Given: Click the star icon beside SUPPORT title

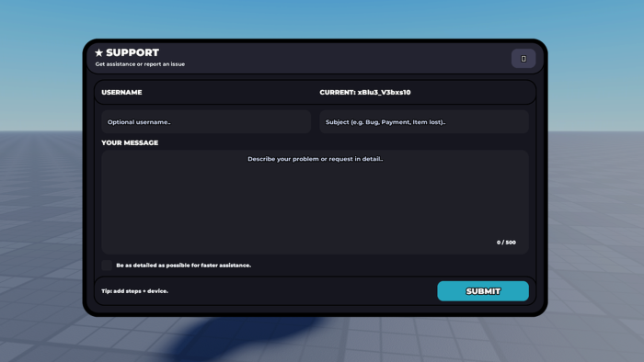Looking at the screenshot, I should coord(98,52).
